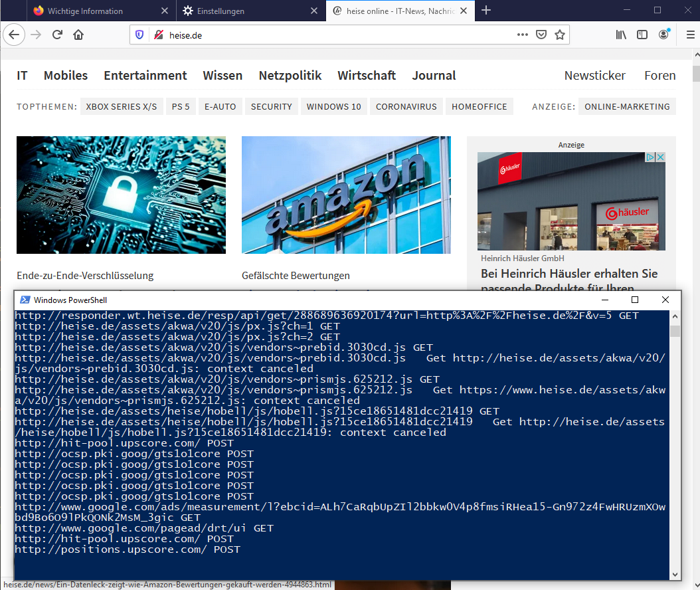Open a new browser tab
Screen dimensions: 700x590
pyautogui.click(x=486, y=11)
